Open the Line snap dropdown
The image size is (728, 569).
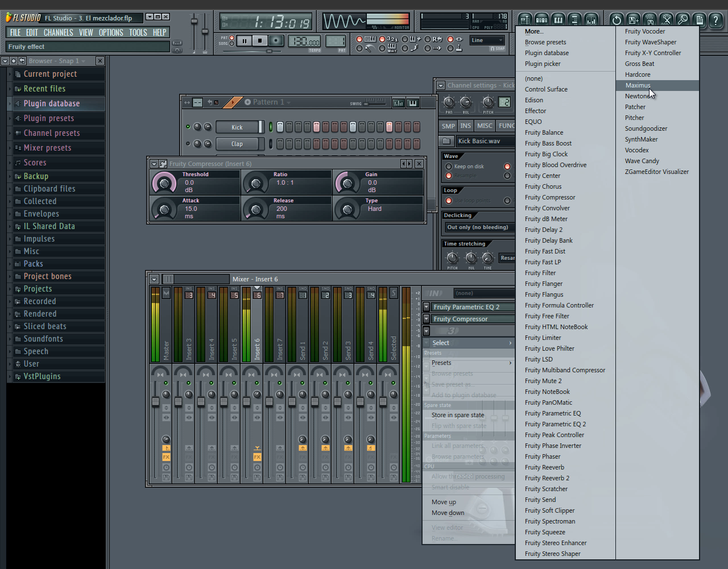487,40
